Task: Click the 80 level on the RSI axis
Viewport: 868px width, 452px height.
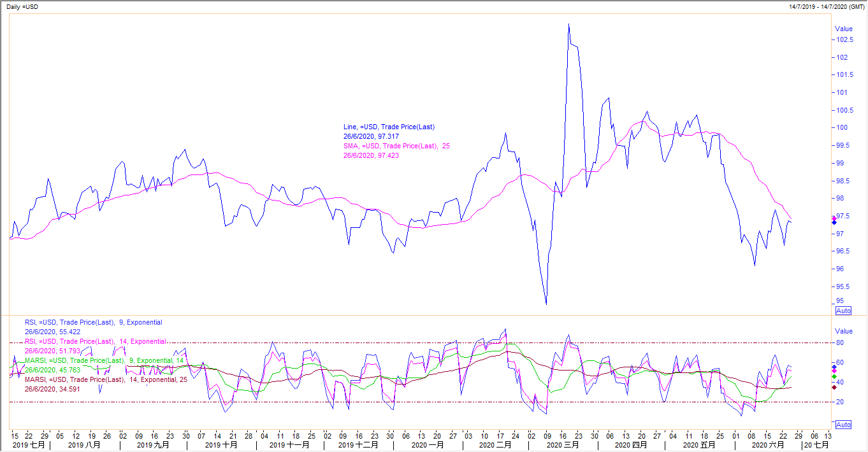Action: [x=839, y=343]
